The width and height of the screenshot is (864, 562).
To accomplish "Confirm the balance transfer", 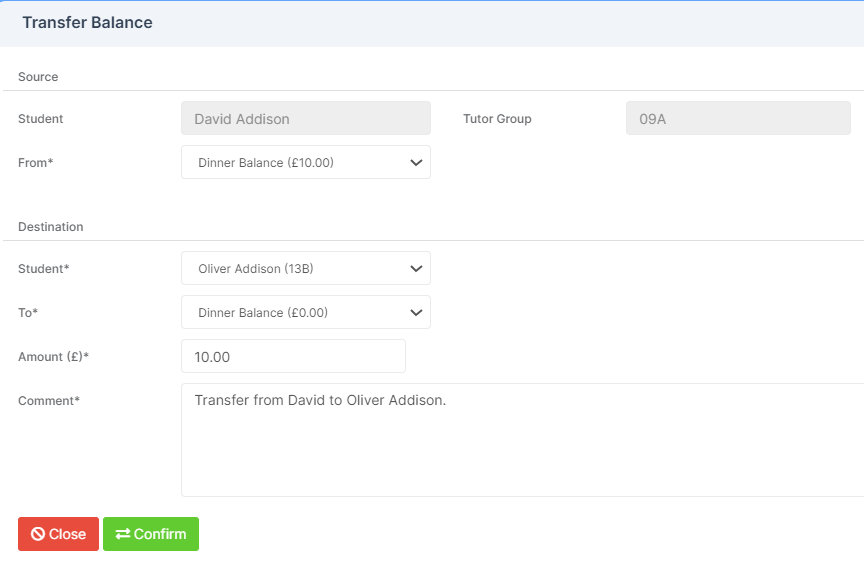I will point(151,534).
